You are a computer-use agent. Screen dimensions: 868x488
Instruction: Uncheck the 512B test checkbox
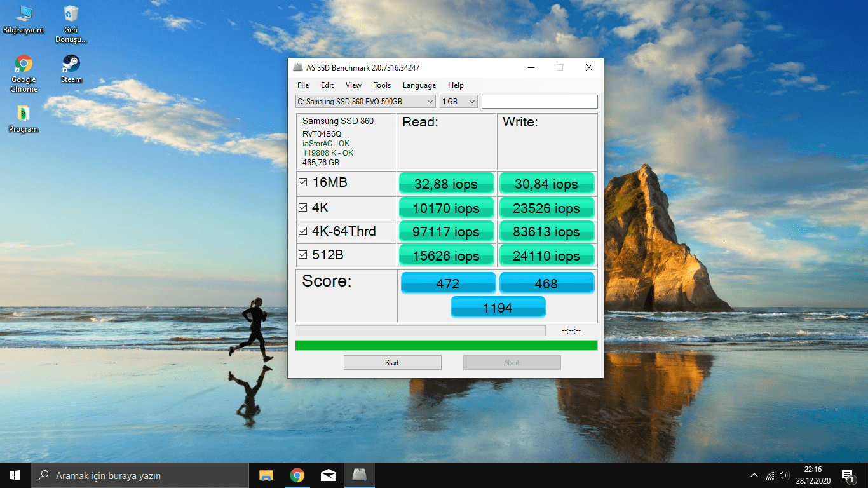tap(303, 255)
